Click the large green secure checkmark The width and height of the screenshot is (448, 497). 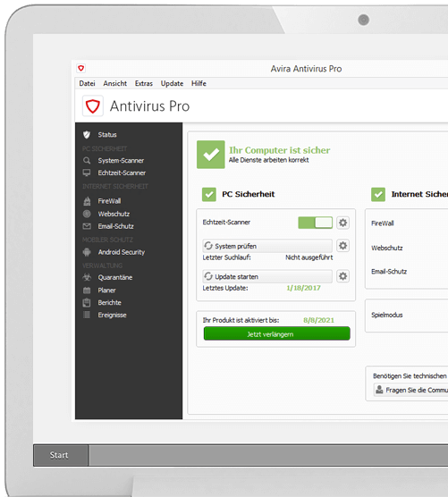tap(211, 155)
